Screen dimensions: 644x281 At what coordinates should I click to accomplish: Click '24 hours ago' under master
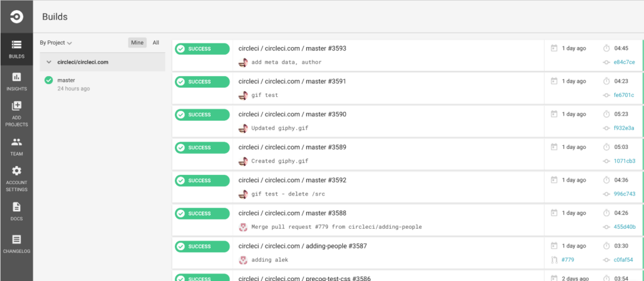pyautogui.click(x=74, y=89)
